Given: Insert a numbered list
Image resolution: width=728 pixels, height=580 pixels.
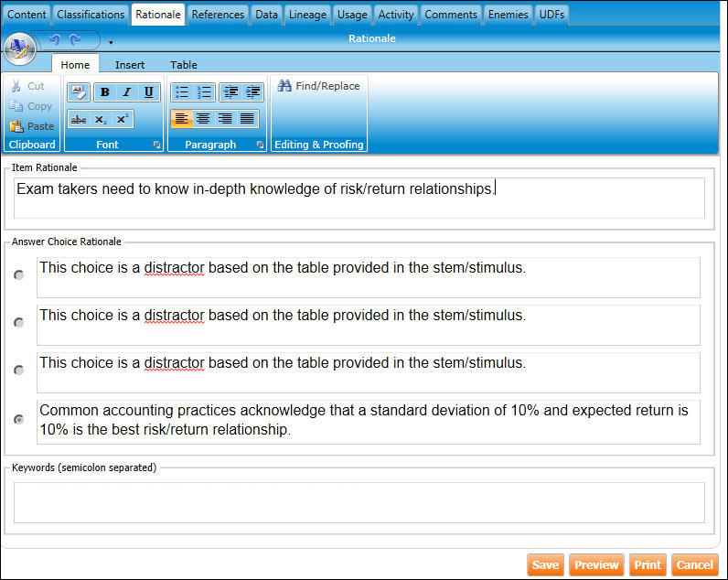Looking at the screenshot, I should click(204, 92).
